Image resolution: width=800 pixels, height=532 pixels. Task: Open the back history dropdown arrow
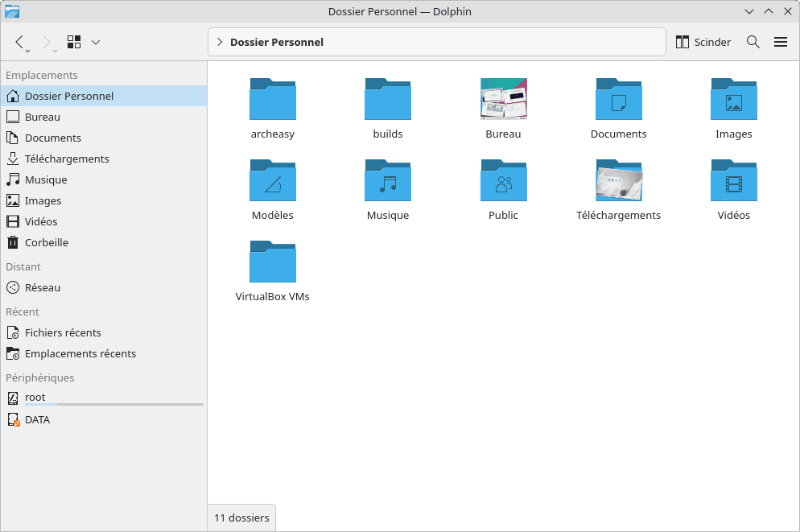pos(28,51)
